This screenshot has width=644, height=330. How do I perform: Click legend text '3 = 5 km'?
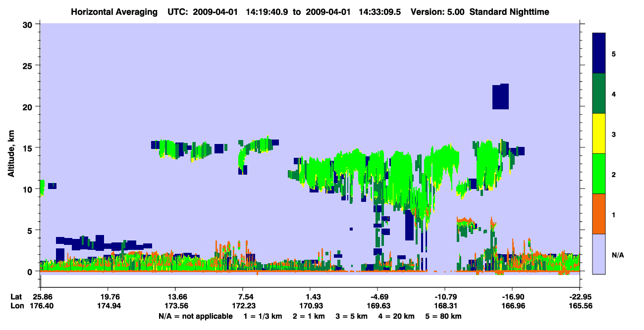coord(351,316)
